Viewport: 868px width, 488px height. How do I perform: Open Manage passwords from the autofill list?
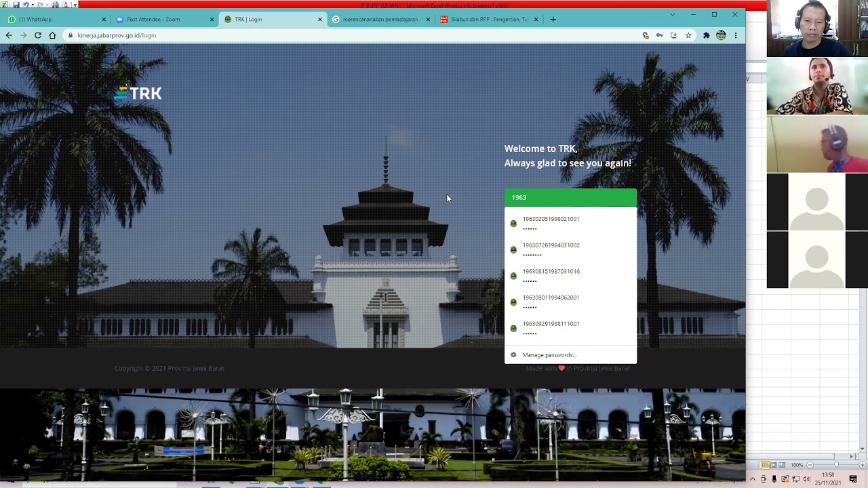[x=570, y=354]
